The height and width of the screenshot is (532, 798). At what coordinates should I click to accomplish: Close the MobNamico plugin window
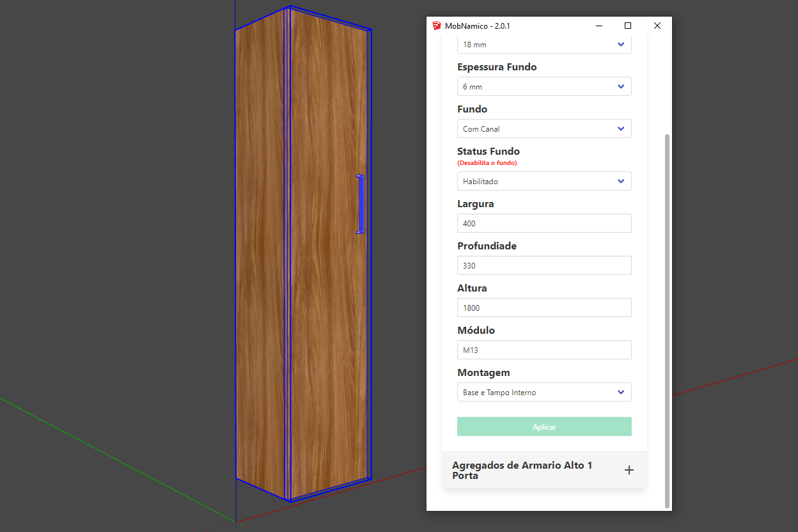[x=657, y=26]
